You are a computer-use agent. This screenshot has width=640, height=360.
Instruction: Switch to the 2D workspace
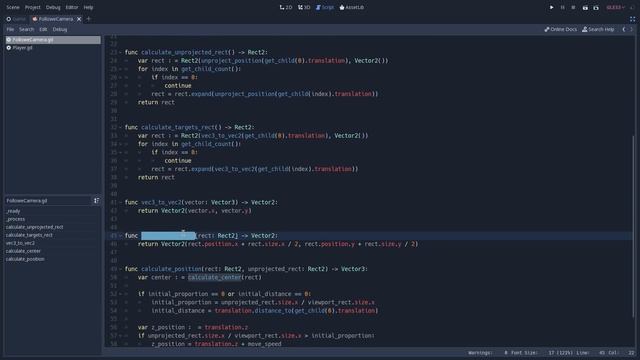(286, 7)
